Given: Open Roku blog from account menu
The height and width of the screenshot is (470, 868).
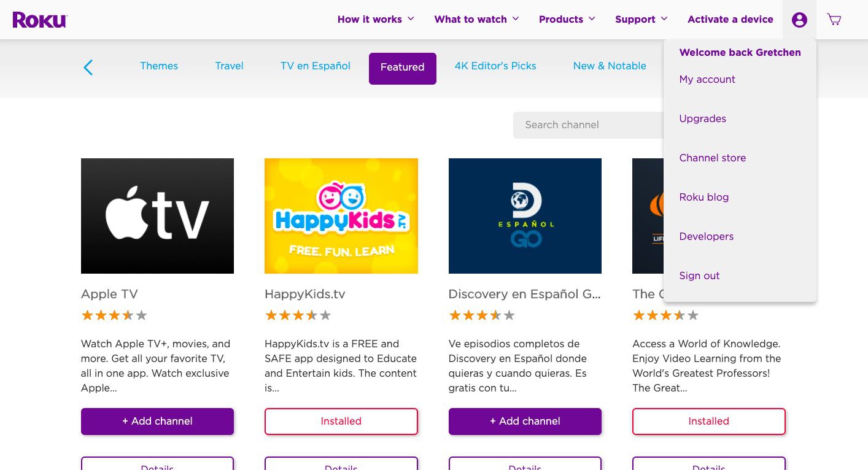Looking at the screenshot, I should coord(704,197).
